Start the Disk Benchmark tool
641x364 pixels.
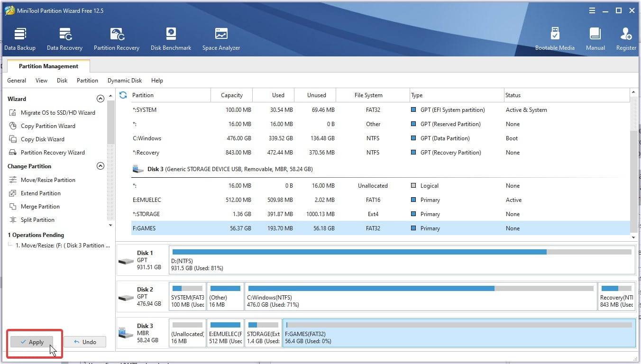(x=171, y=38)
